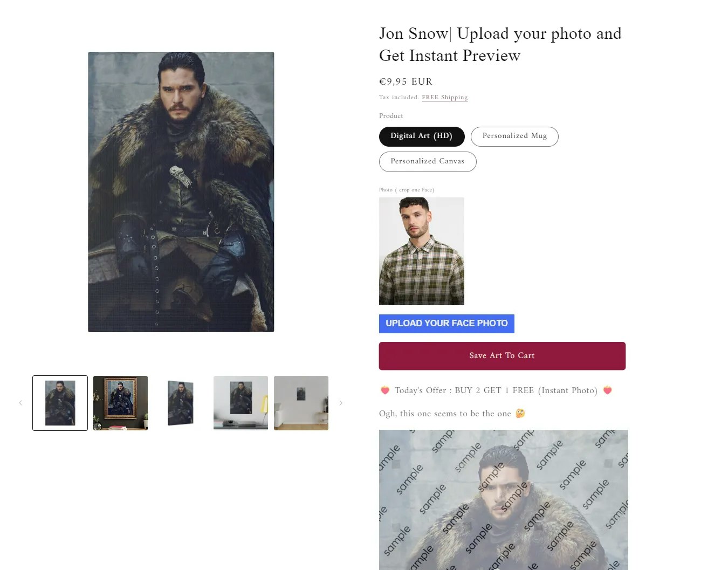Select the Digital Art (HD) option

pos(422,136)
